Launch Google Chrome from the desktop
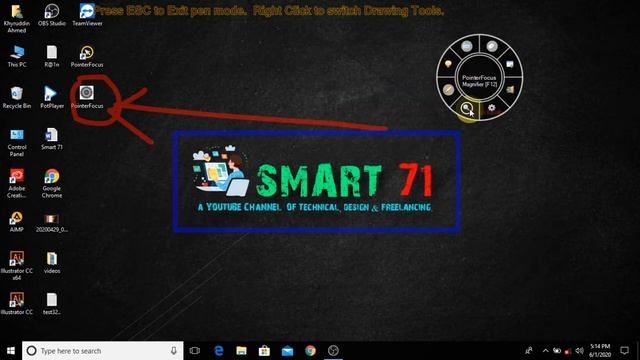This screenshot has width=640, height=360. 52,184
